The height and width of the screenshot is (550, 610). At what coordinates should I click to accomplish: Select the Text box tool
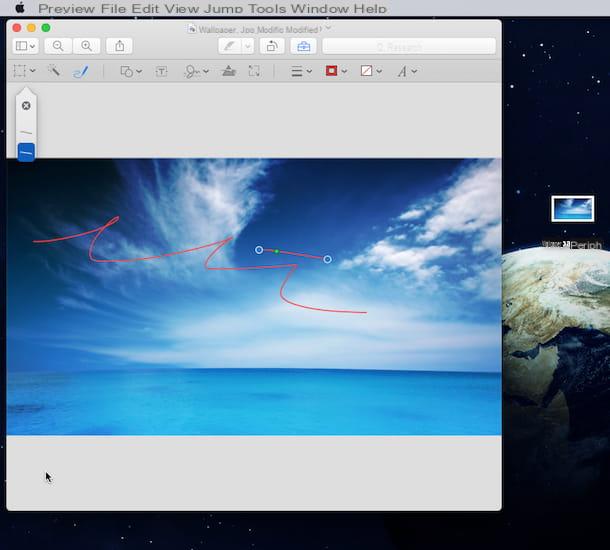click(x=161, y=71)
